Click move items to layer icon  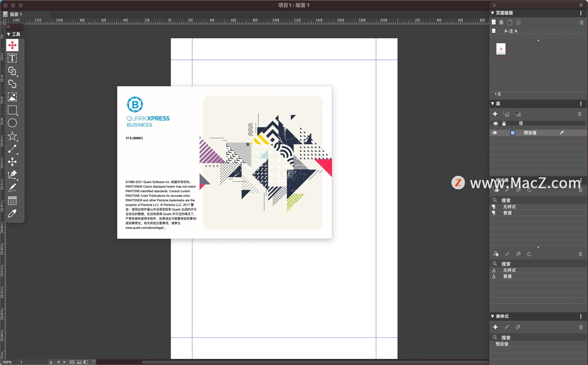click(506, 114)
